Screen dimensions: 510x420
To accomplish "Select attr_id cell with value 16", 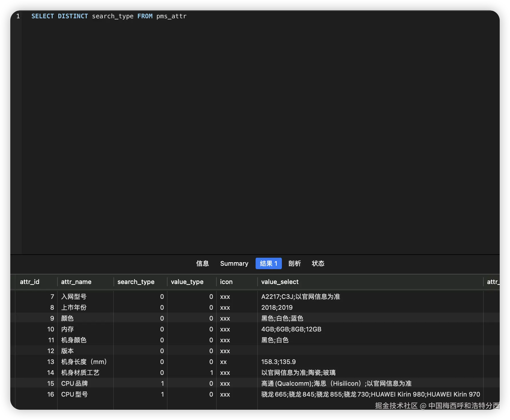I will pos(36,394).
